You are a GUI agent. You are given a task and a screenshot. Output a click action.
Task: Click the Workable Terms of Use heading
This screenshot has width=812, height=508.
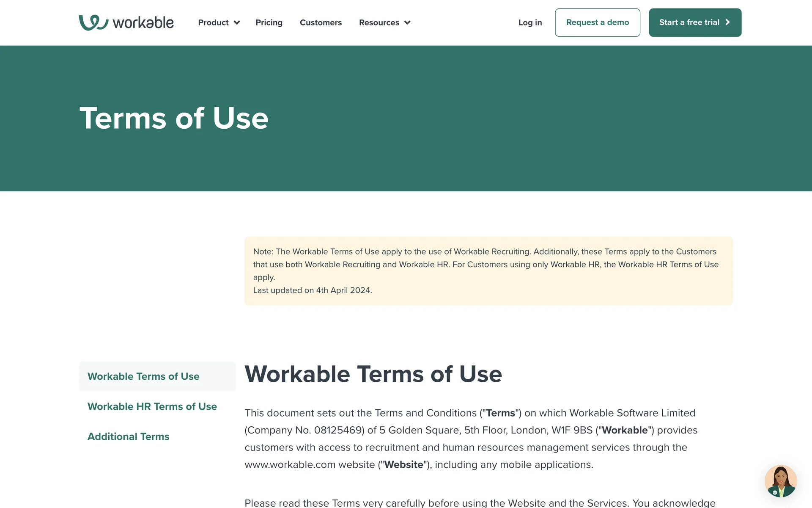coord(373,374)
